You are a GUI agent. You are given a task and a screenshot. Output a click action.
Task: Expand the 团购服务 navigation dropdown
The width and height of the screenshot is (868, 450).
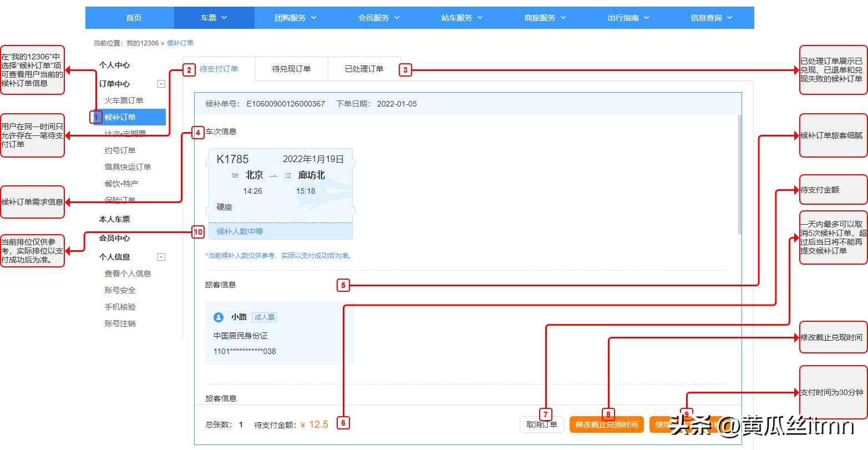tap(296, 18)
